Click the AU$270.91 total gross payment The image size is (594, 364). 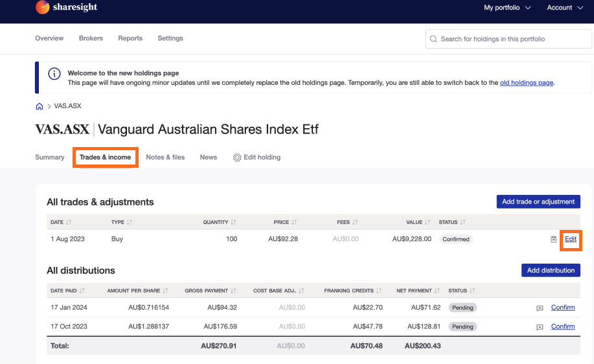click(x=218, y=346)
